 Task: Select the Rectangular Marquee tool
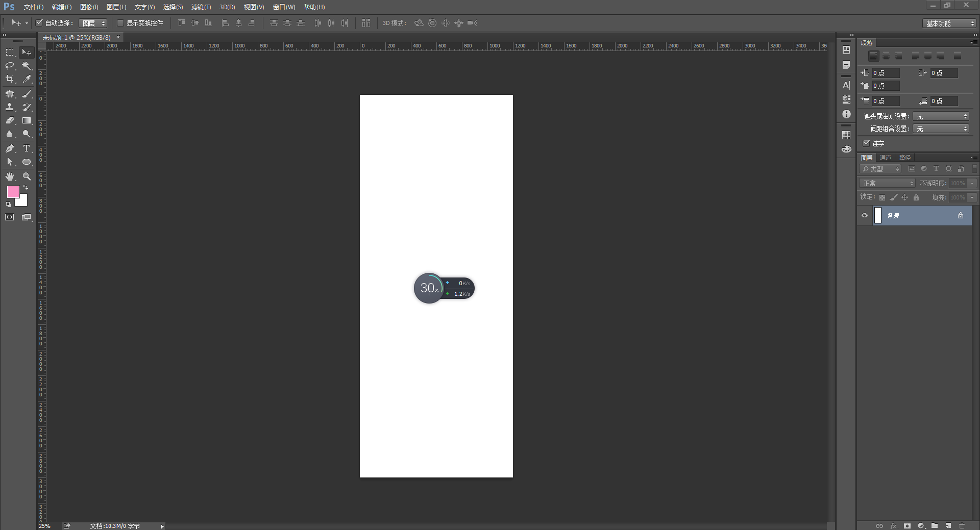[x=10, y=53]
